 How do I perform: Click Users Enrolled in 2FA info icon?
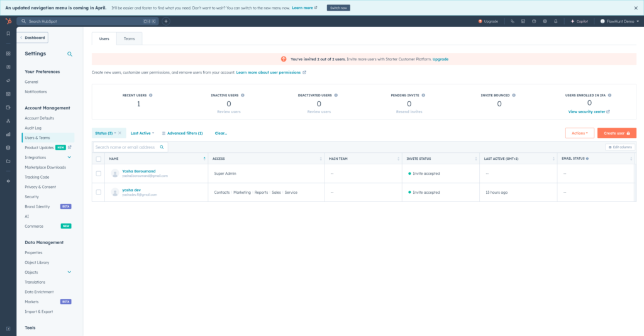[610, 95]
